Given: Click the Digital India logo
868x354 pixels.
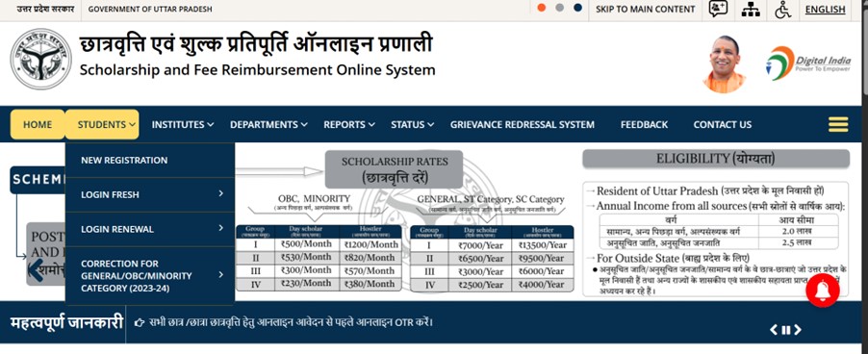Looking at the screenshot, I should pos(807,63).
